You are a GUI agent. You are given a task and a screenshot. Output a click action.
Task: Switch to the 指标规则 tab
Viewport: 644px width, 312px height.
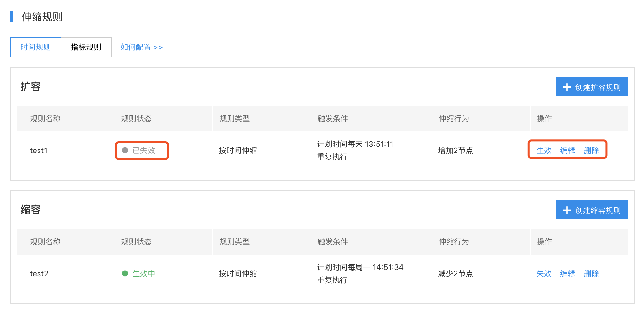86,47
